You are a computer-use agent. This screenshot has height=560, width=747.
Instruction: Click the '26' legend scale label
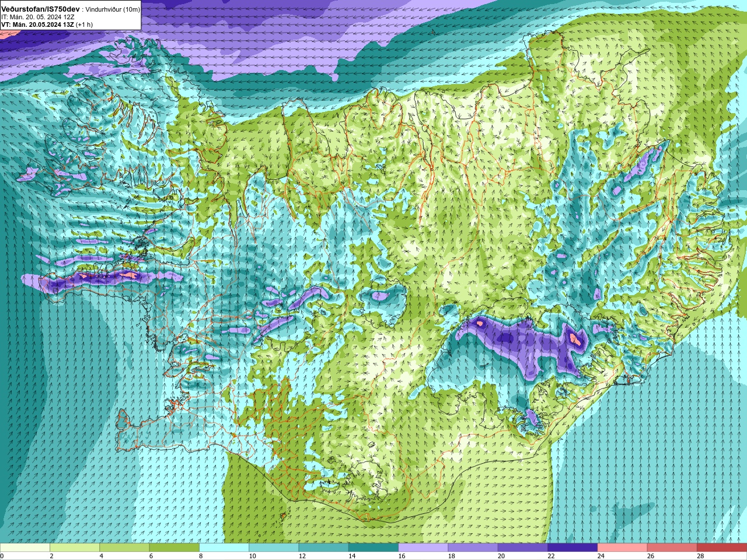[x=651, y=556]
